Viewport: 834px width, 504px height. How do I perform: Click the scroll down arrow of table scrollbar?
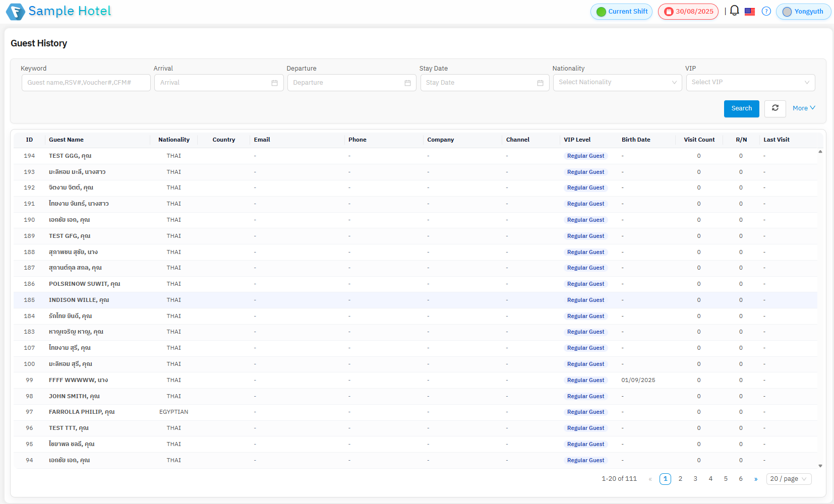(820, 466)
